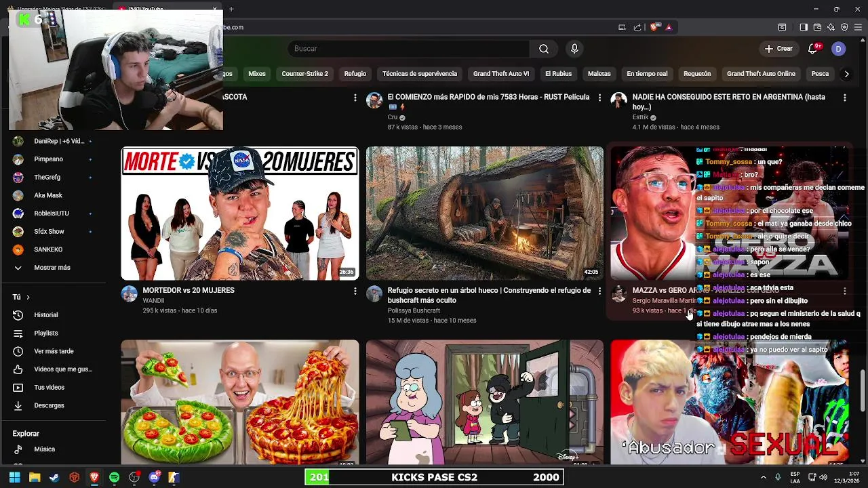The width and height of the screenshot is (868, 488).
Task: Open TheGrefg subscription channel
Action: pyautogui.click(x=54, y=178)
